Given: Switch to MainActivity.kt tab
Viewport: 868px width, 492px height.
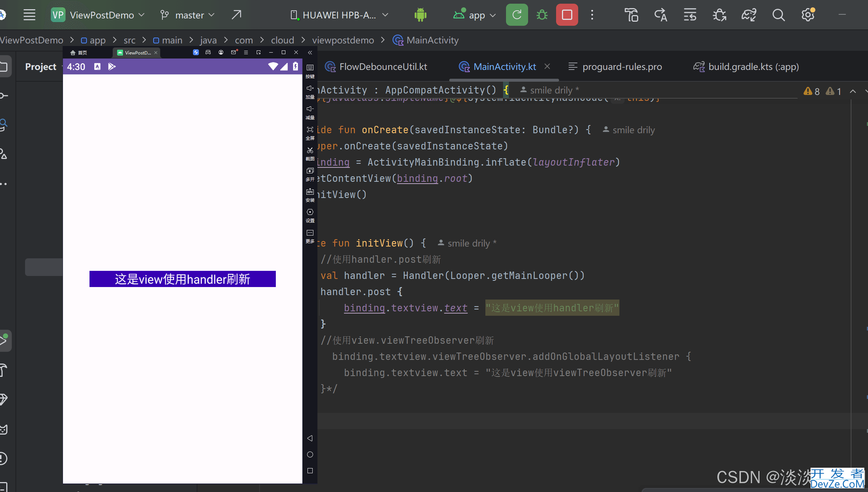Looking at the screenshot, I should point(498,67).
